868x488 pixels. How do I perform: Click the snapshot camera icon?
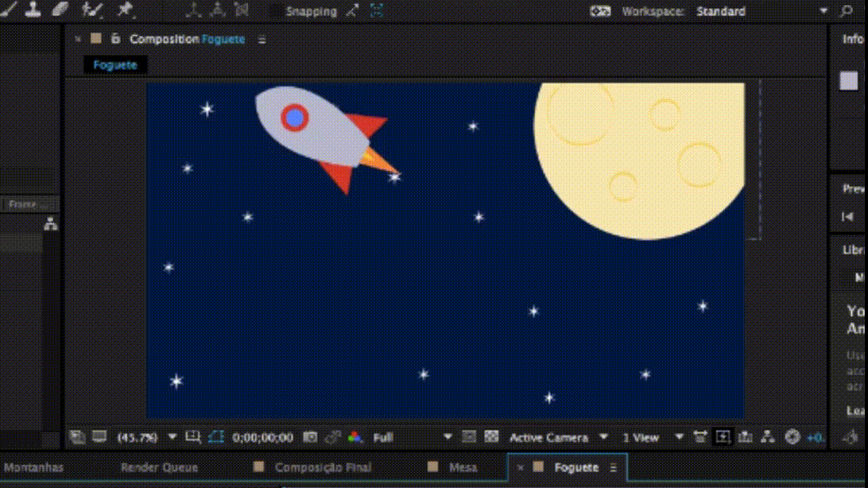pyautogui.click(x=311, y=437)
